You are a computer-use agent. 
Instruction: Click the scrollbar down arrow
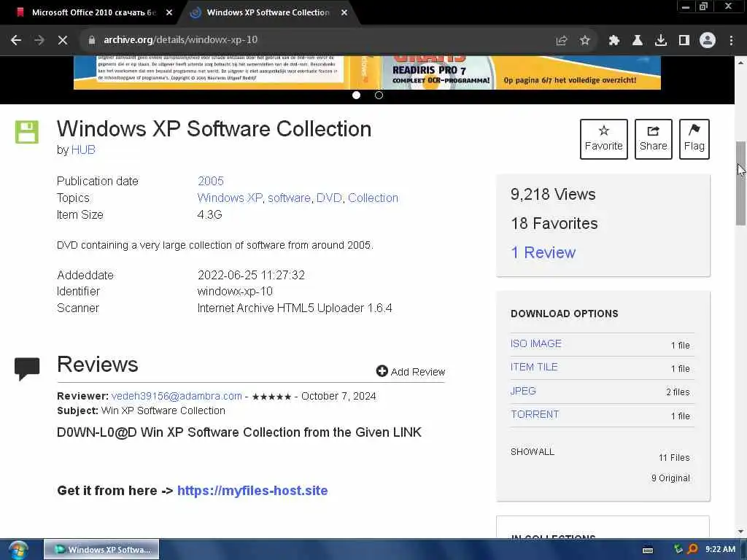740,532
